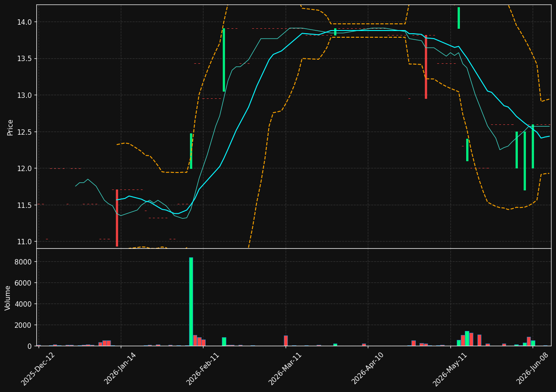This screenshot has width=556, height=392.
Task: Click the 2026-Jun-08 date label
Action: [533, 369]
